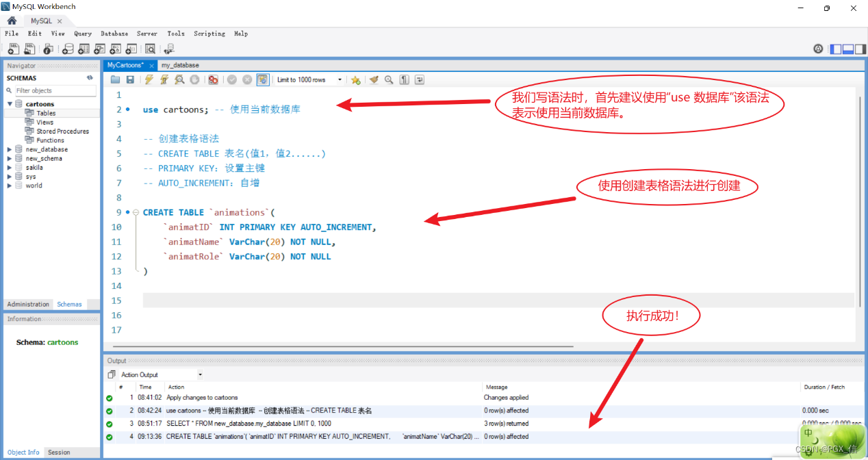Create a new stored procedure icon

(115, 49)
